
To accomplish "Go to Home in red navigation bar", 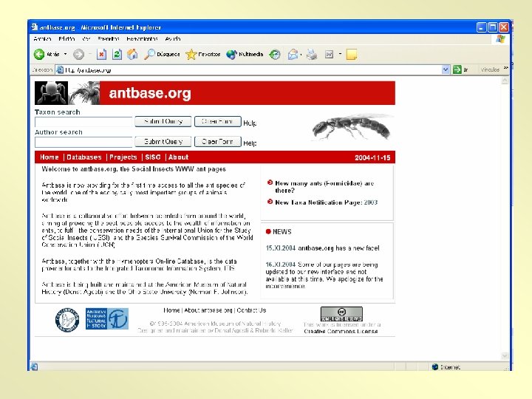I will (50, 157).
